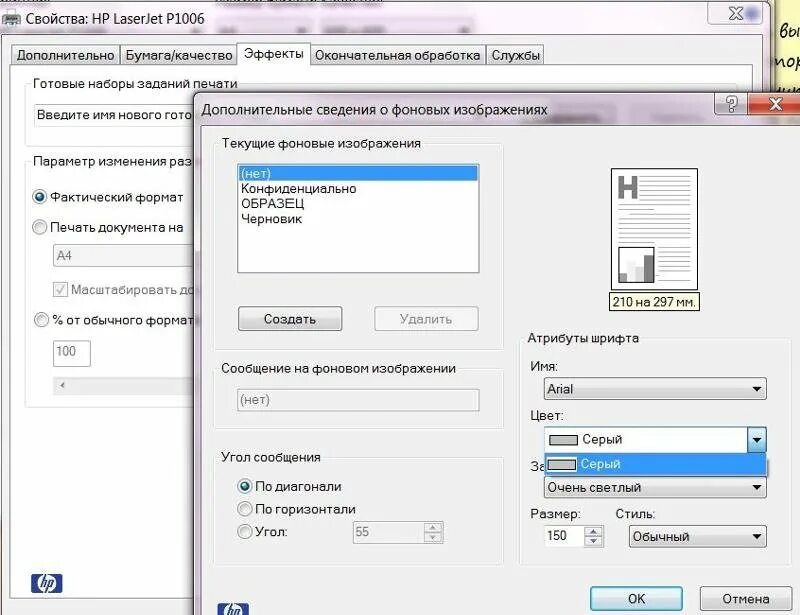Viewport: 800px width, 615px height.
Task: Close the background images dialog
Action: [x=774, y=104]
